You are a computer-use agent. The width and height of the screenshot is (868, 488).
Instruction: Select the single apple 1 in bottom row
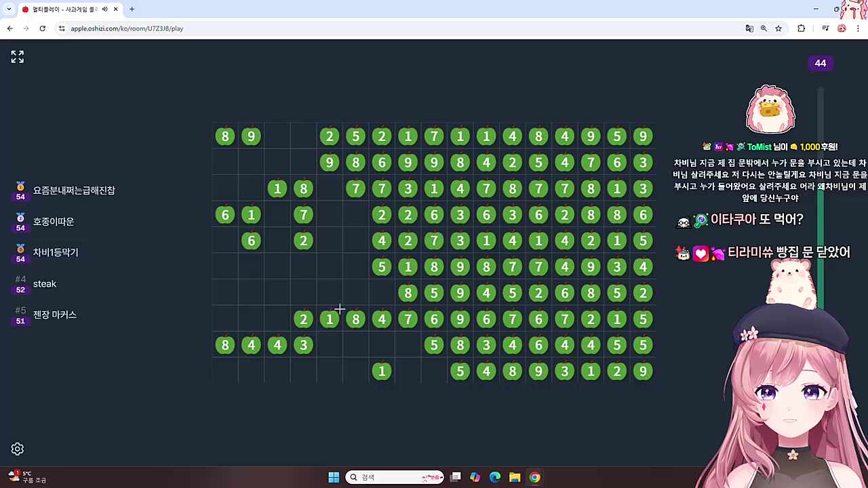(382, 371)
